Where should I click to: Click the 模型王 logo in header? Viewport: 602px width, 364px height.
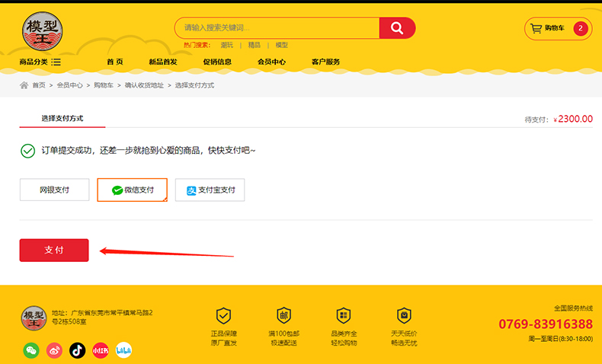pyautogui.click(x=43, y=32)
